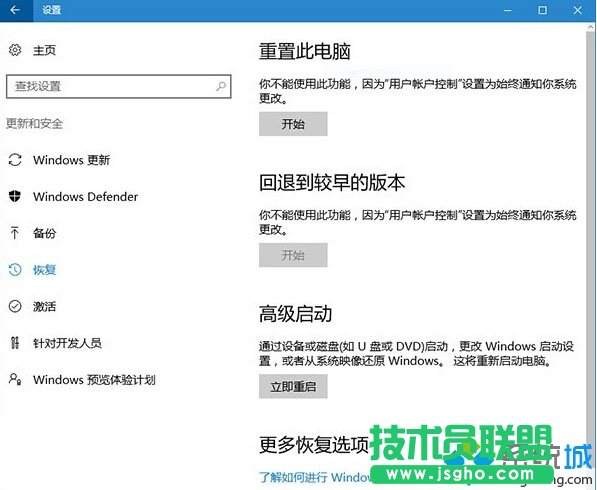Viewport: 597px width, 490px height.
Task: Click the Windows Defender shield icon
Action: point(15,196)
